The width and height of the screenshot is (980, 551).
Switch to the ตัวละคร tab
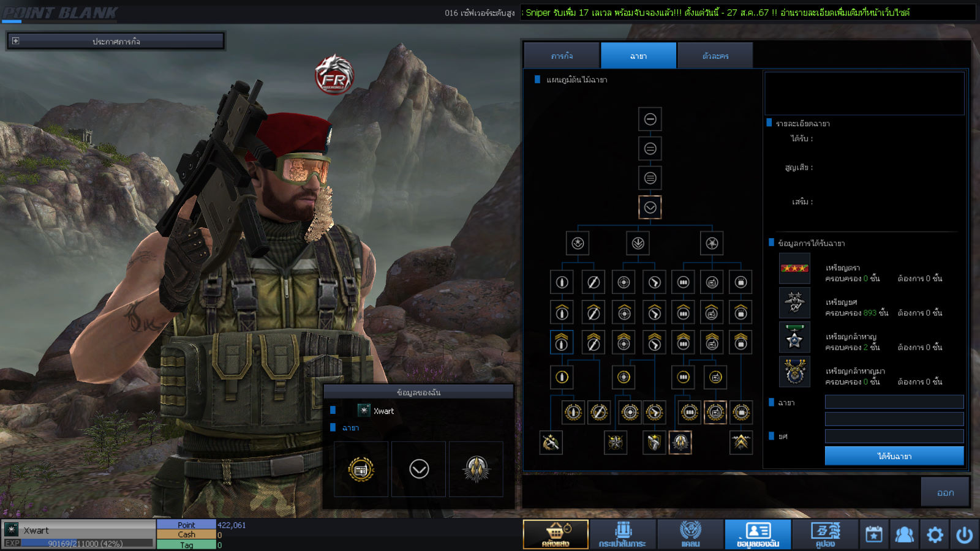[715, 56]
